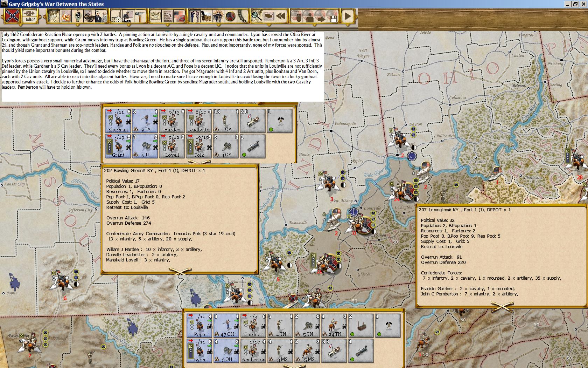Select the 4 GA artillery unit card
This screenshot has height=368, width=588.
[x=226, y=146]
